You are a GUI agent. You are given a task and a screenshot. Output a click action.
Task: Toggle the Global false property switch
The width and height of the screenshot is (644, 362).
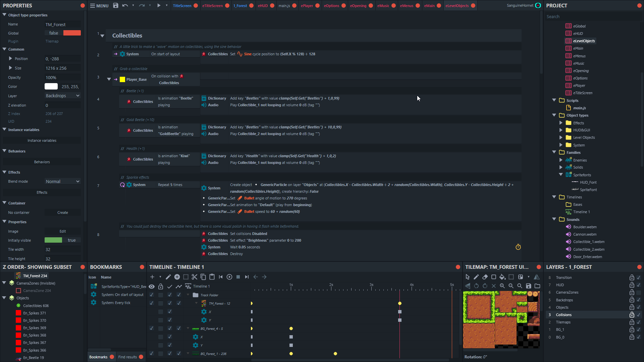pyautogui.click(x=63, y=33)
